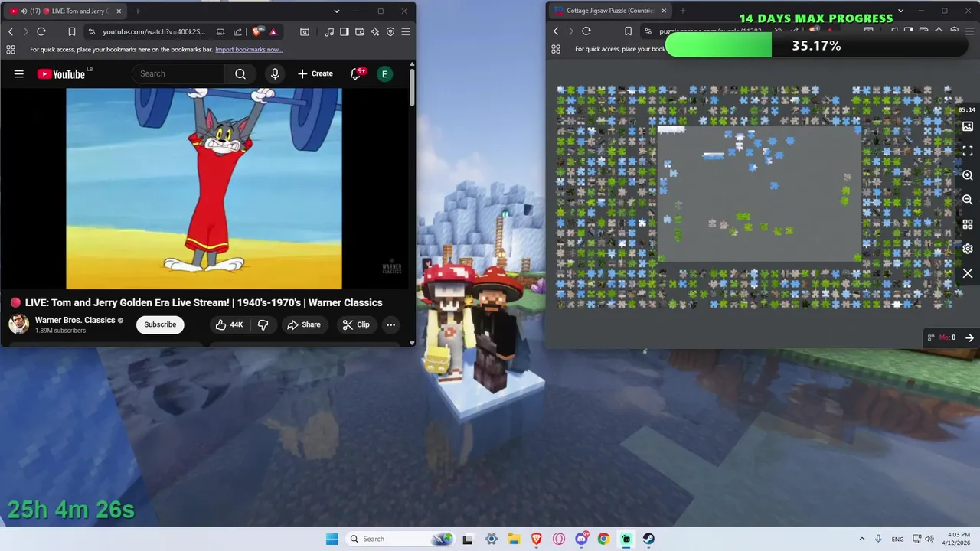Arrange puzzle pieces with the grid icon
The width and height of the screenshot is (980, 551).
tap(968, 224)
